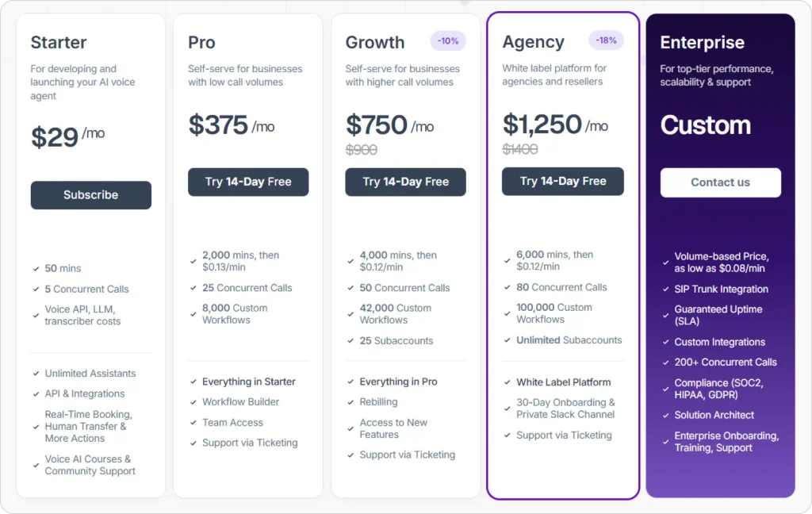The height and width of the screenshot is (514, 812).
Task: Click the checkmark beside Workflow Builder
Action: pos(192,402)
